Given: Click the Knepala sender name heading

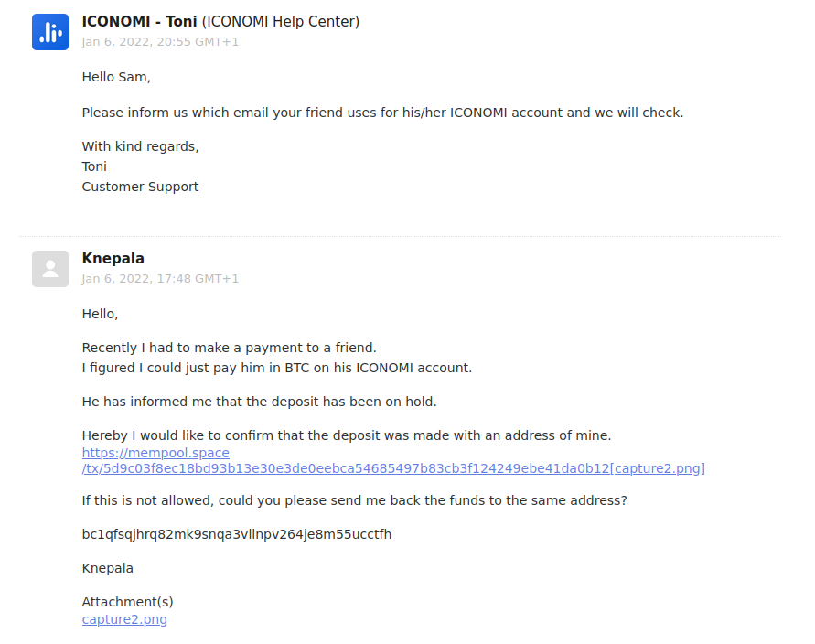Looking at the screenshot, I should tap(113, 258).
